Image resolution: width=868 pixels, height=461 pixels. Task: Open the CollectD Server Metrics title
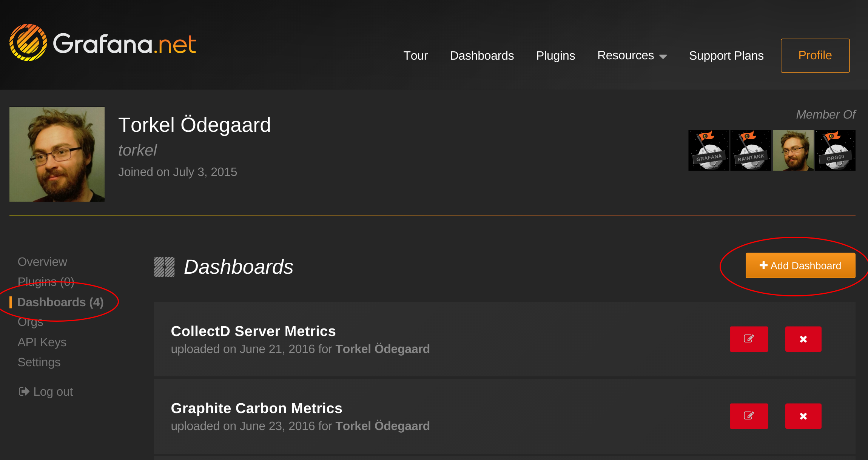click(x=253, y=331)
